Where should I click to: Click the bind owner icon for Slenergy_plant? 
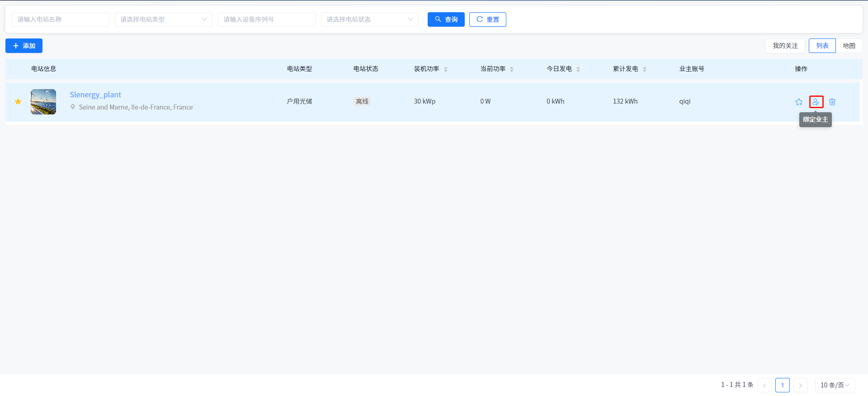(816, 102)
